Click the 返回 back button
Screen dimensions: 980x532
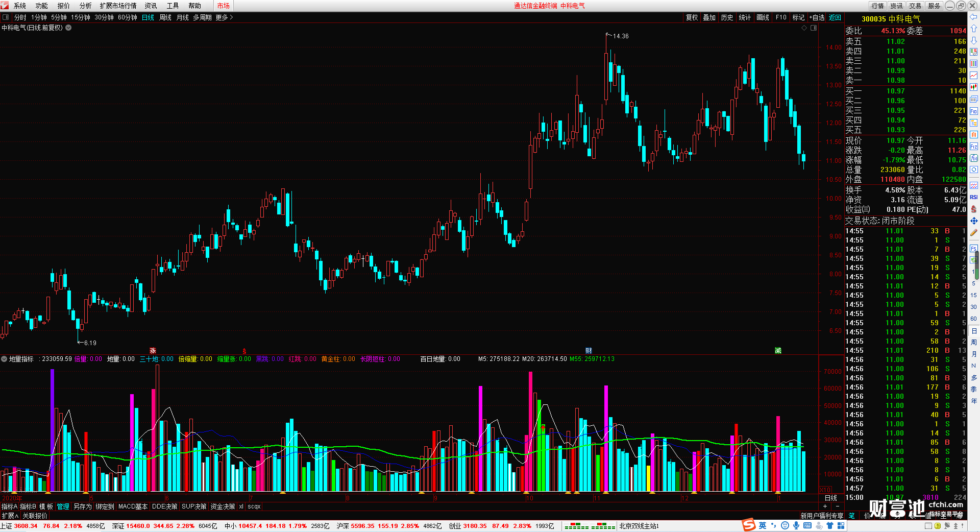[835, 17]
